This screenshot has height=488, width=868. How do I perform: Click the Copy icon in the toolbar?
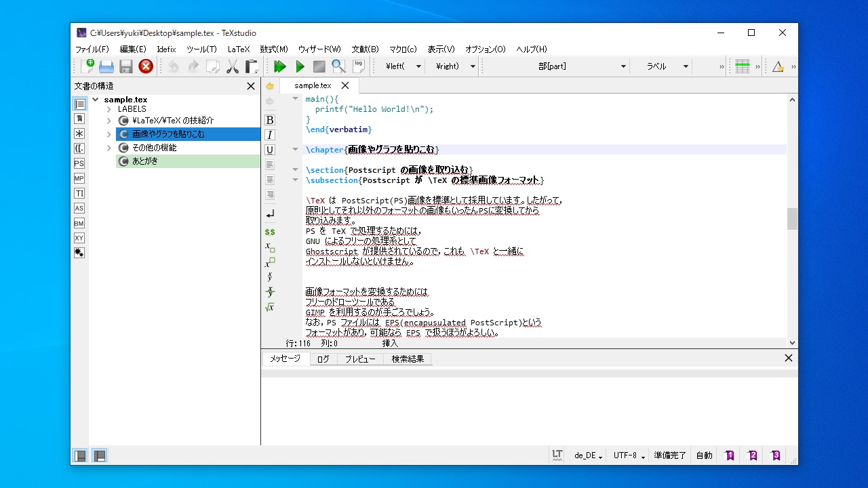(x=213, y=66)
